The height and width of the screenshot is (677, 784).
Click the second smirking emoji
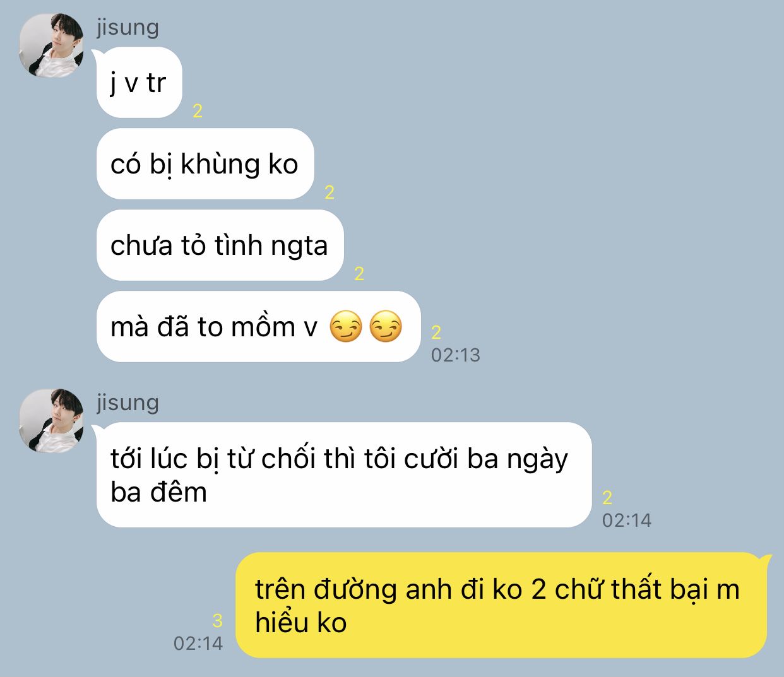click(386, 327)
